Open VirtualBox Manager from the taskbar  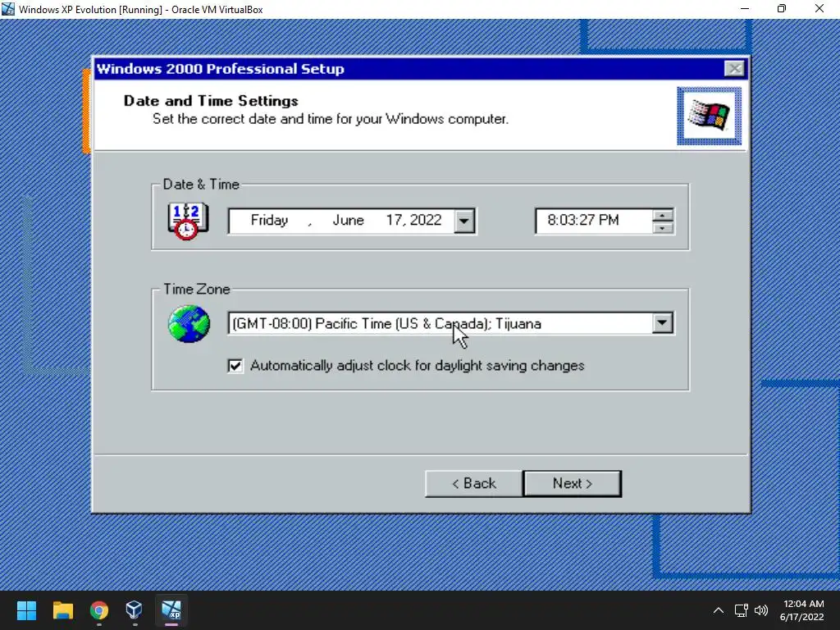point(134,610)
